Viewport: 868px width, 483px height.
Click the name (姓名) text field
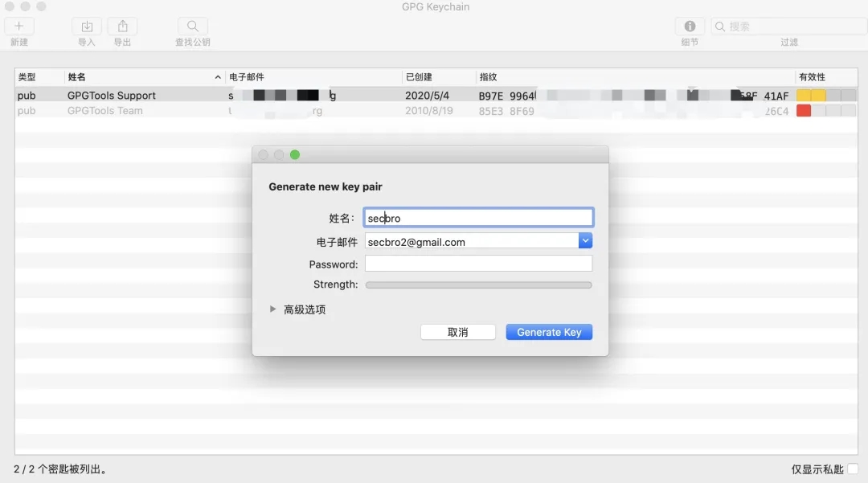(478, 218)
